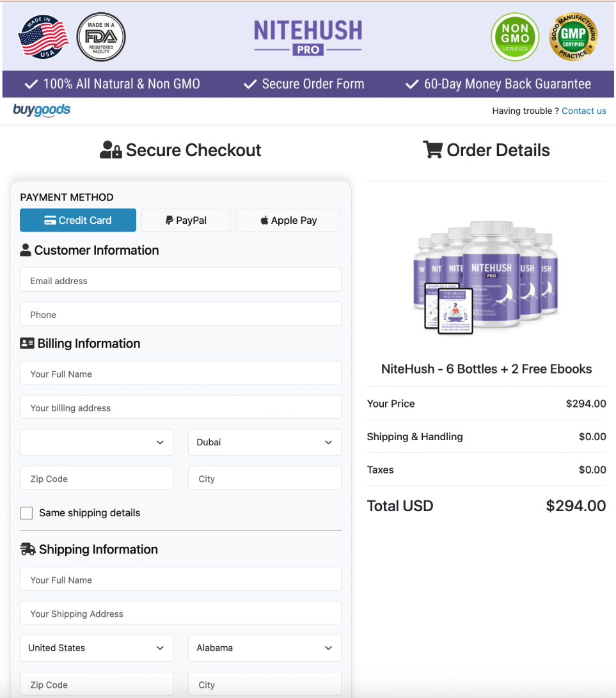Open the Alabama shipping state dropdown
616x698 pixels.
(264, 648)
